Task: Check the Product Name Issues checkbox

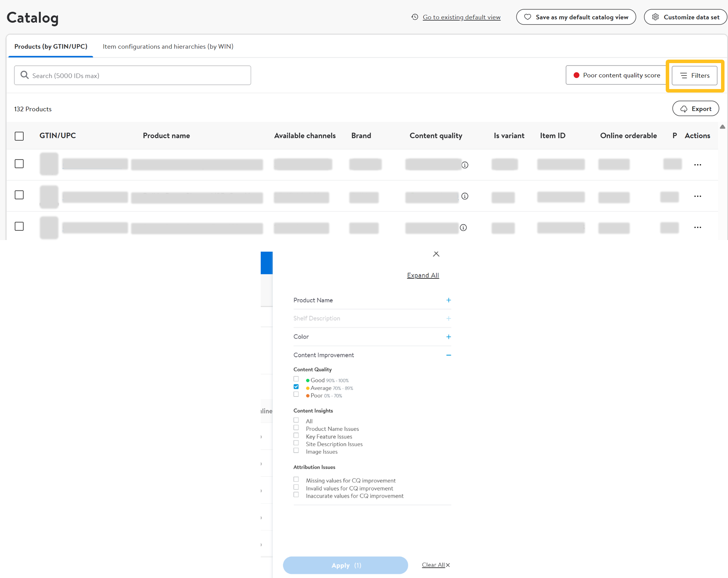Action: pyautogui.click(x=296, y=428)
